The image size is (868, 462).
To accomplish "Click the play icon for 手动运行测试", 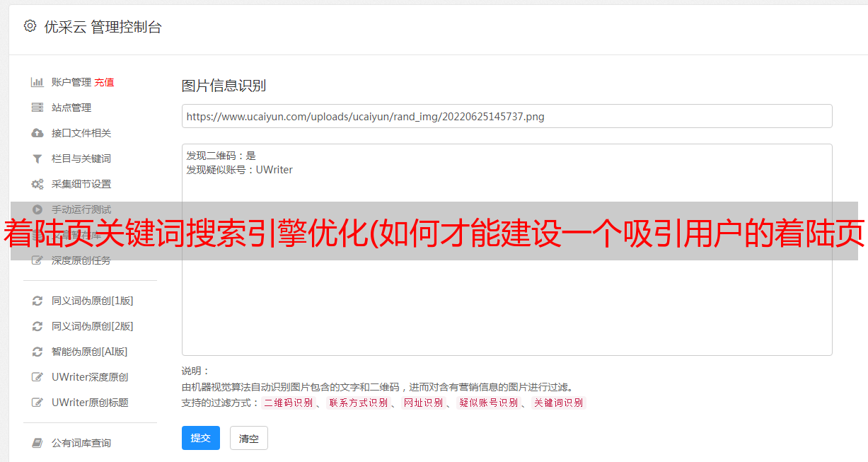I will click(x=37, y=209).
